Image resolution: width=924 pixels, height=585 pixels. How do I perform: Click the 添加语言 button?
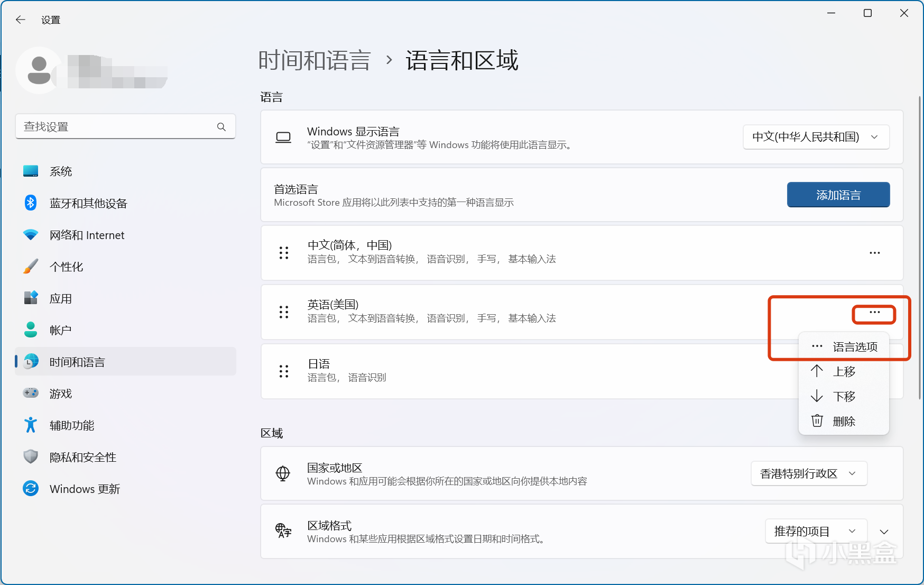click(838, 195)
